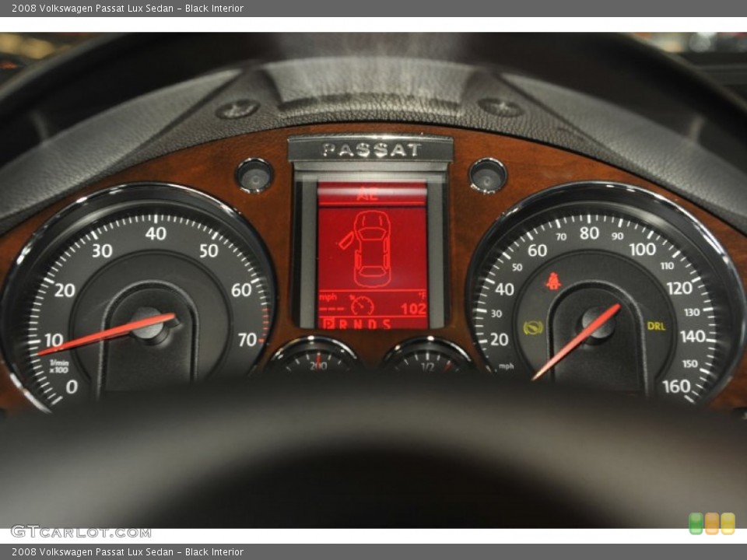Click the yellow DRL indicator

click(x=656, y=326)
